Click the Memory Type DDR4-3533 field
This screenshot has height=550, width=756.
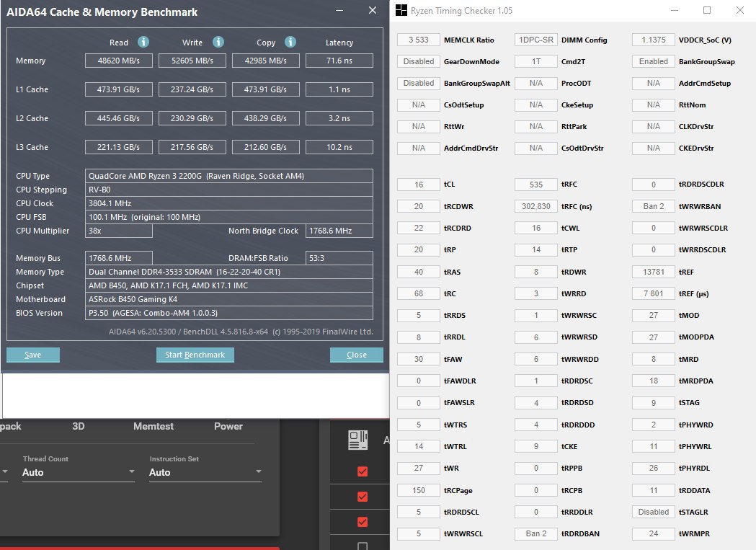(x=229, y=272)
